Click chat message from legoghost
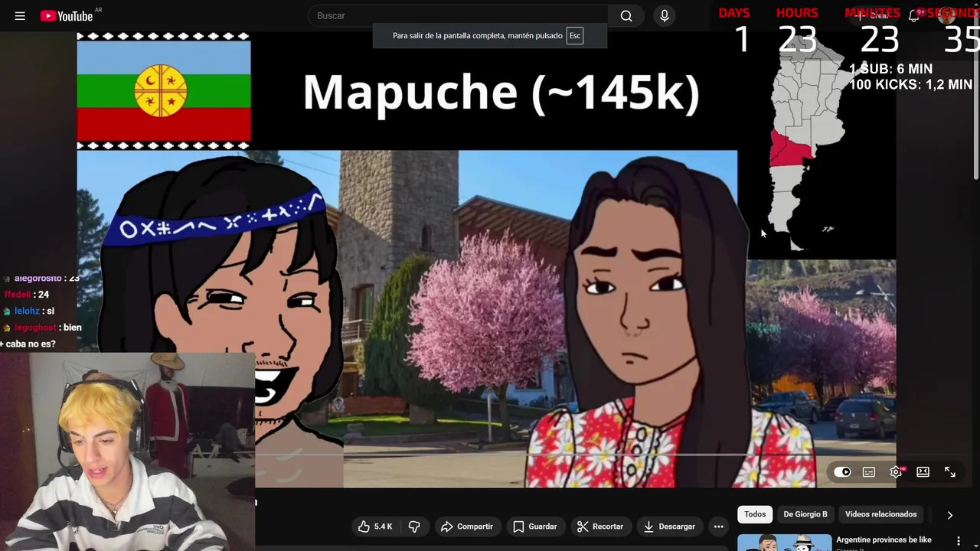980x551 pixels. tap(42, 328)
